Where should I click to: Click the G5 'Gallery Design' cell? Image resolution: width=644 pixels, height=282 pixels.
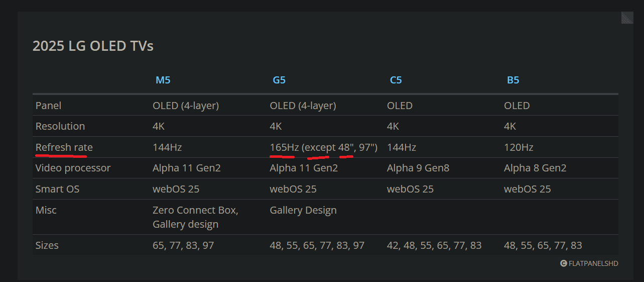point(303,210)
